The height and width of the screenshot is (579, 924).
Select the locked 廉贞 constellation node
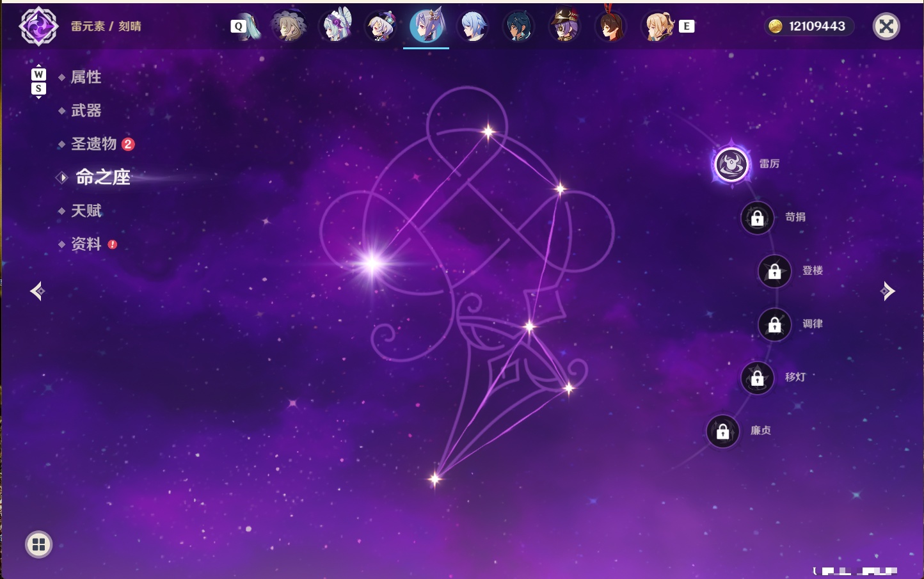point(723,432)
